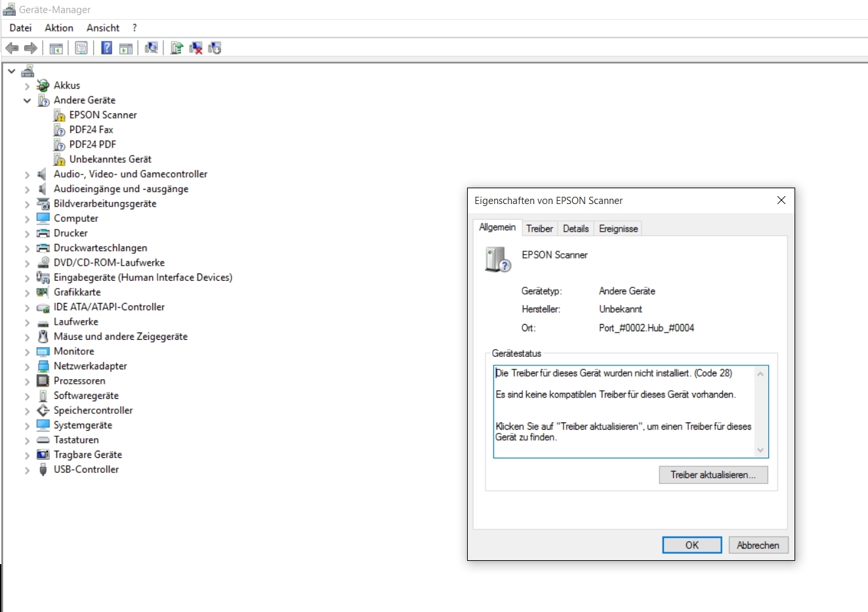Close the EPSON Scanner properties dialog
Viewport: 868px width, 612px height.
(781, 200)
